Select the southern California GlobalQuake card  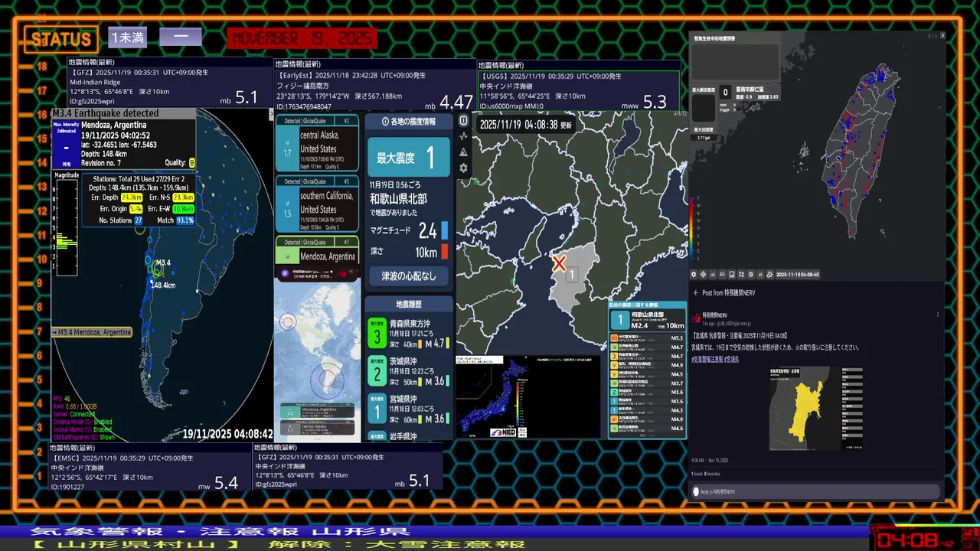click(x=317, y=204)
